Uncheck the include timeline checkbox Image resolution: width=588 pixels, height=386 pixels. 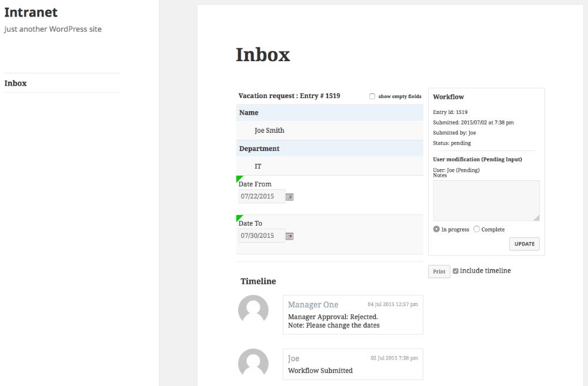point(456,271)
